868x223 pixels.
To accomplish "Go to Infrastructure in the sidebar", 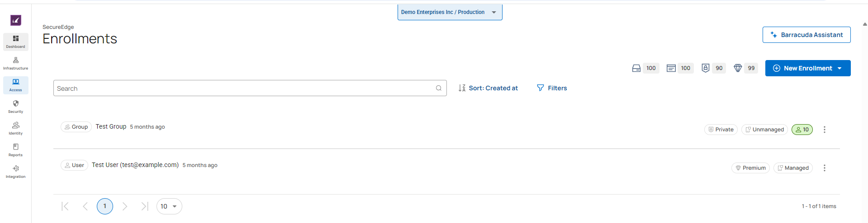I will (16, 63).
